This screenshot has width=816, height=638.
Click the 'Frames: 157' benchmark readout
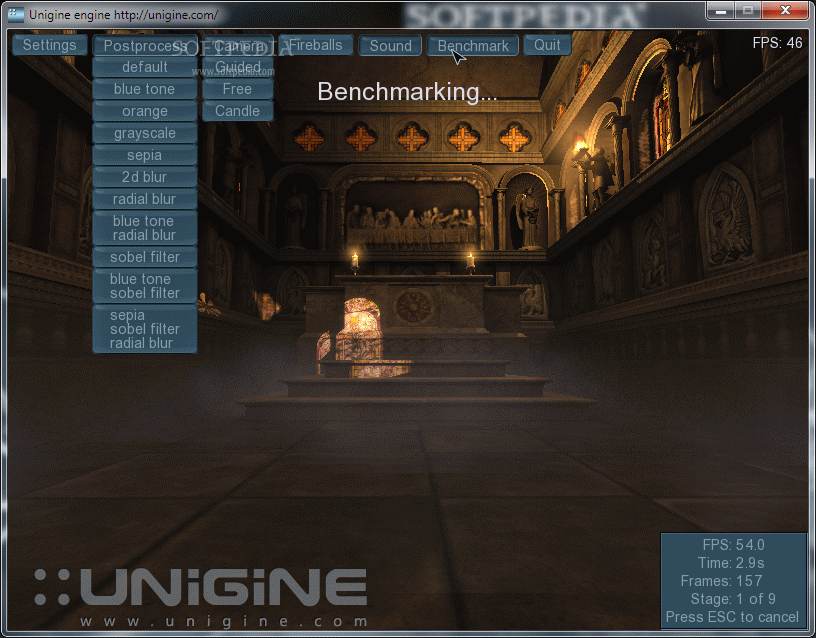(x=721, y=581)
